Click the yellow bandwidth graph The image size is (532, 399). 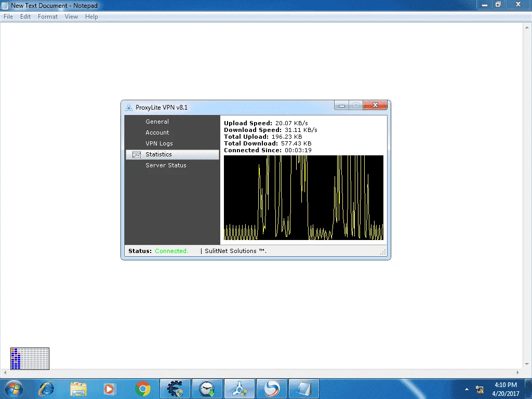coord(303,197)
